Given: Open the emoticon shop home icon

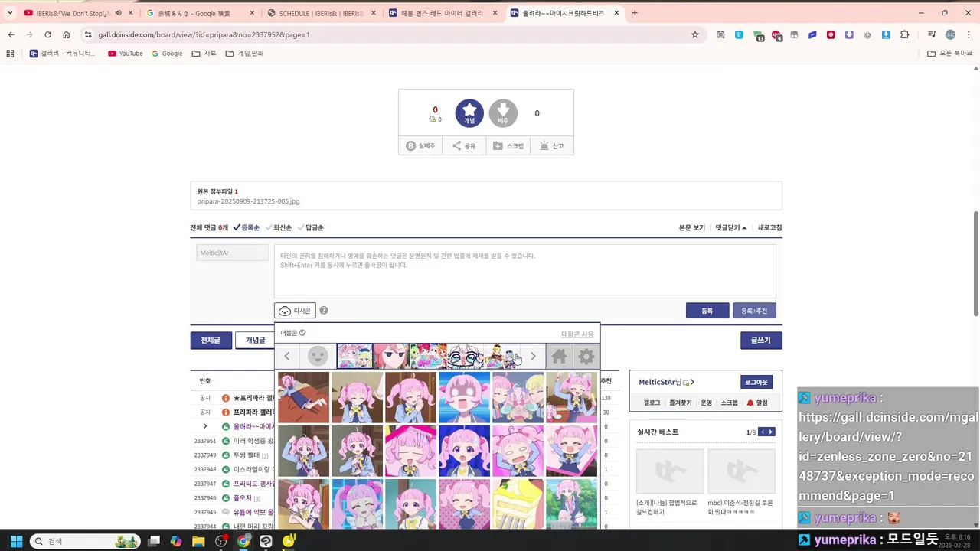Looking at the screenshot, I should [559, 356].
